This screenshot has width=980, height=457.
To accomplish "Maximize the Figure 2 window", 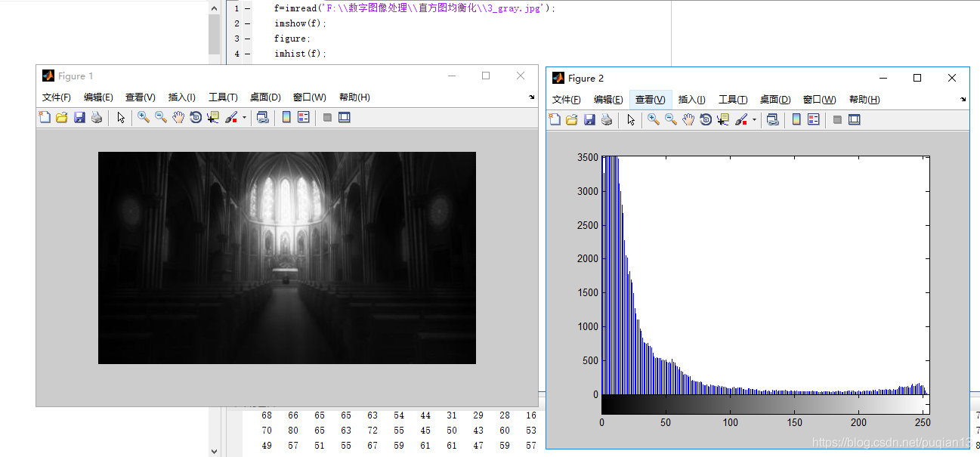I will (x=917, y=78).
